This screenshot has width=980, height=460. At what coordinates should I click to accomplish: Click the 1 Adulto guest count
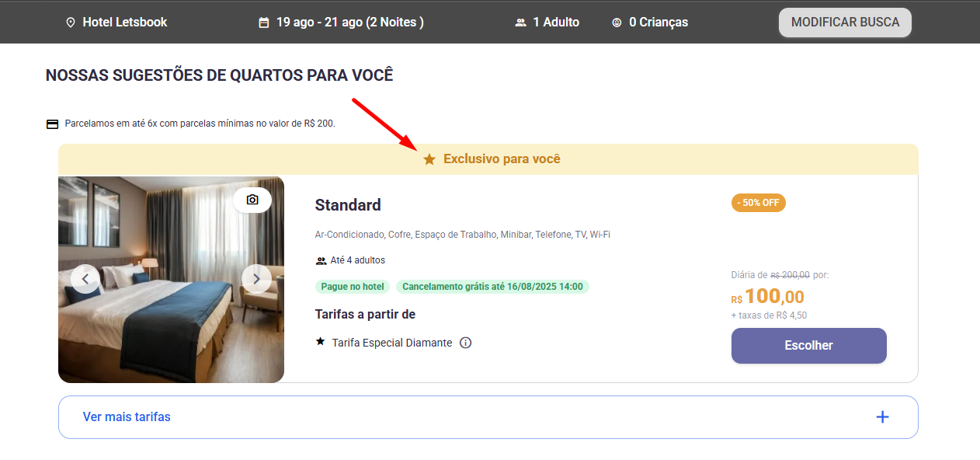pos(556,23)
